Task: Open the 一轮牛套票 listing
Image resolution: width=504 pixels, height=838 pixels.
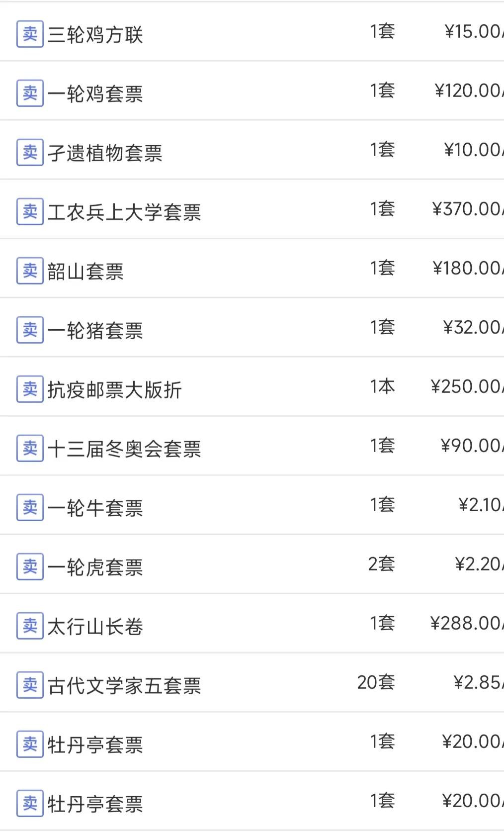Action: pyautogui.click(x=95, y=508)
